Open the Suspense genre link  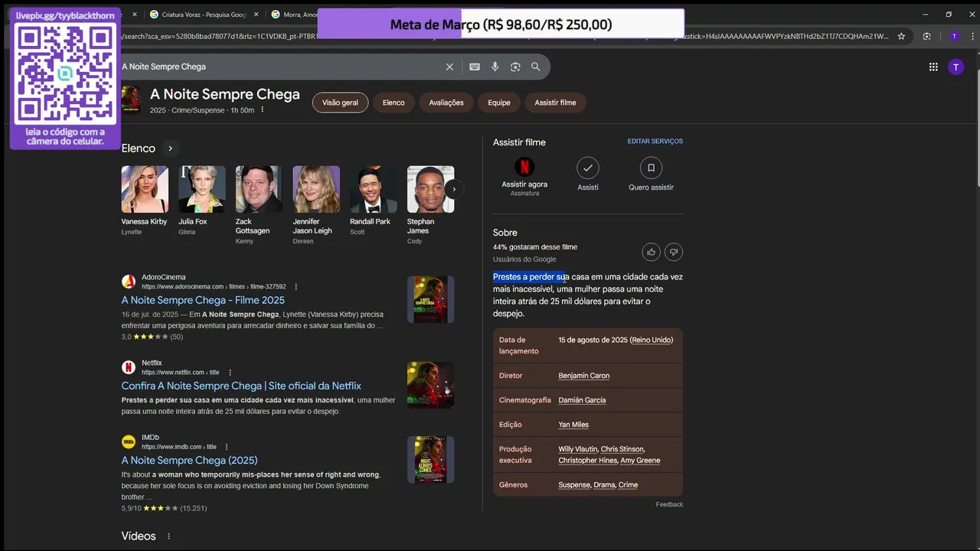574,485
